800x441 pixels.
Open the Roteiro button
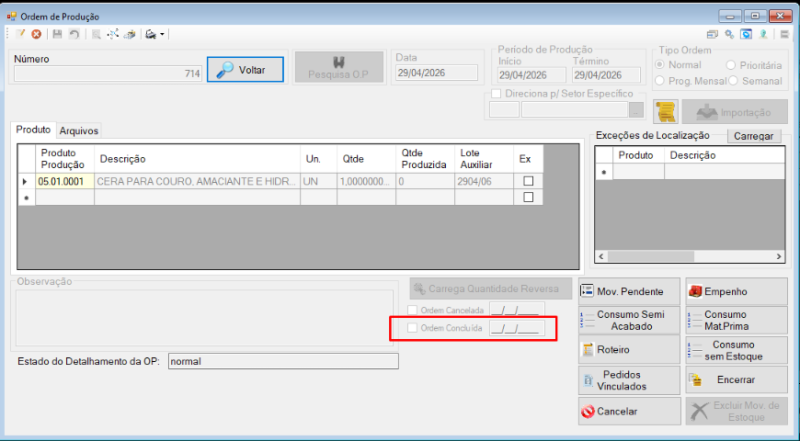[629, 350]
